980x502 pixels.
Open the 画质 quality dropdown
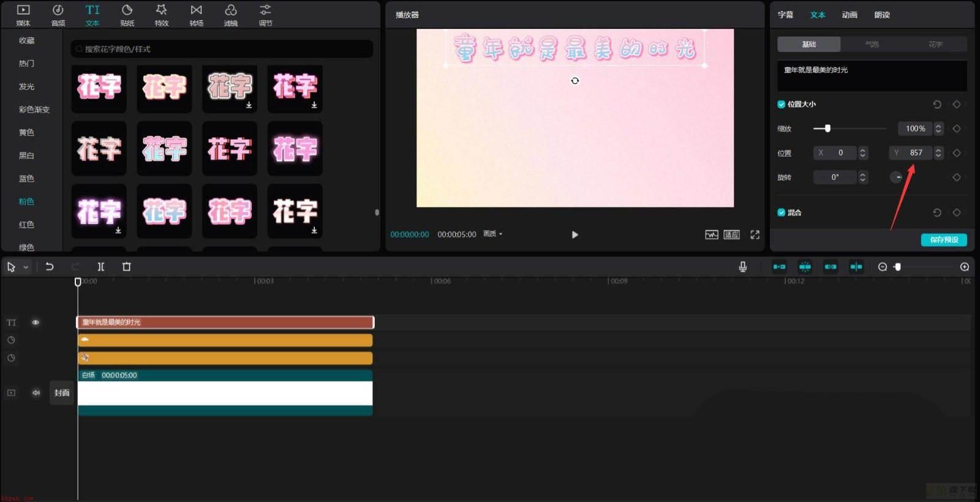[493, 234]
